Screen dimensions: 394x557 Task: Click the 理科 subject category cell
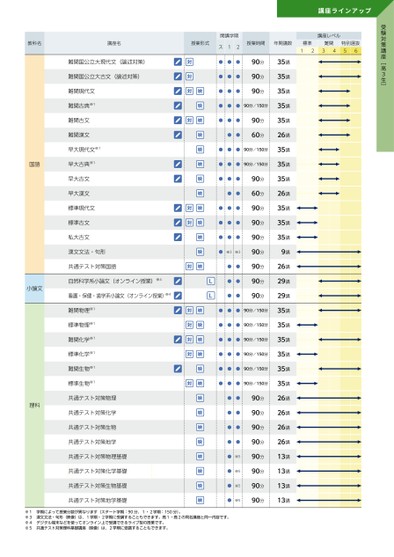click(34, 405)
